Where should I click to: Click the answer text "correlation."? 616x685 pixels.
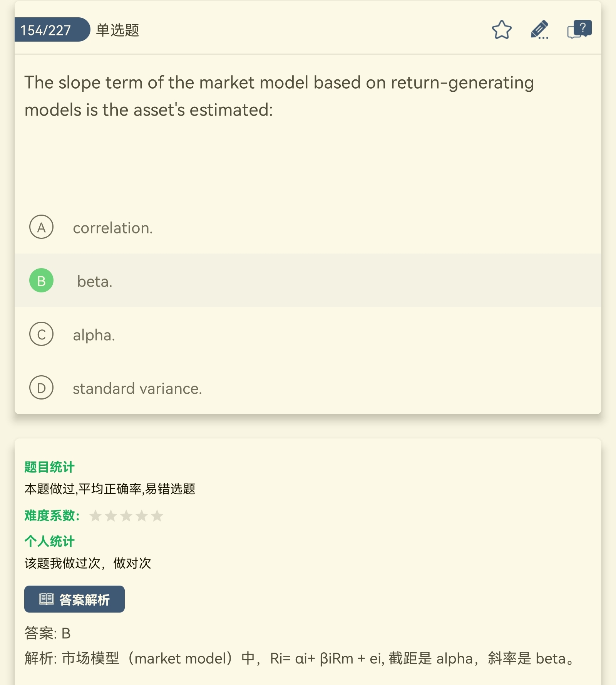point(113,228)
